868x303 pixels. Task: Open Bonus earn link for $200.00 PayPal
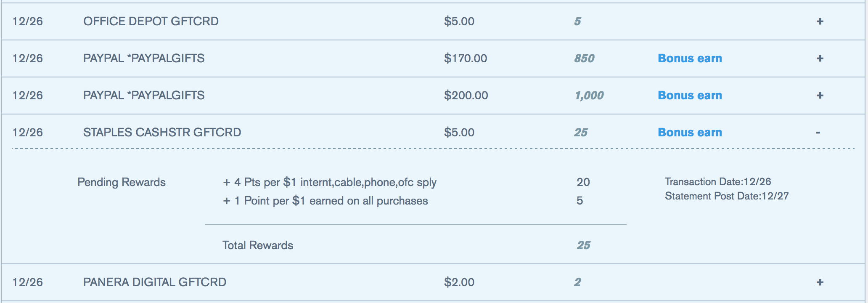click(690, 96)
